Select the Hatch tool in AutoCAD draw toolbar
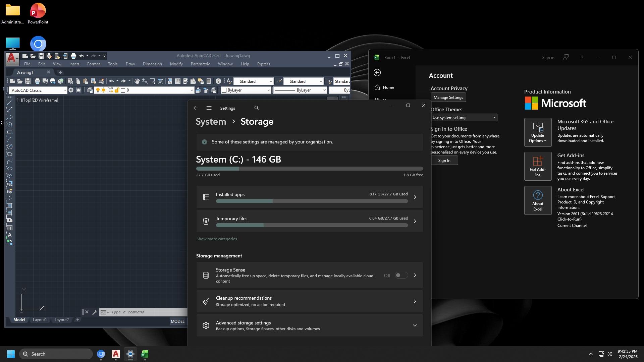Viewport: 644px width, 362px height. coord(10,205)
